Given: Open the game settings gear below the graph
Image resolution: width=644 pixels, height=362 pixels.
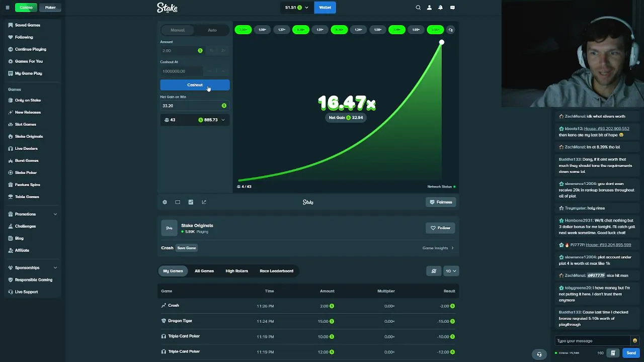Looking at the screenshot, I should tap(165, 202).
